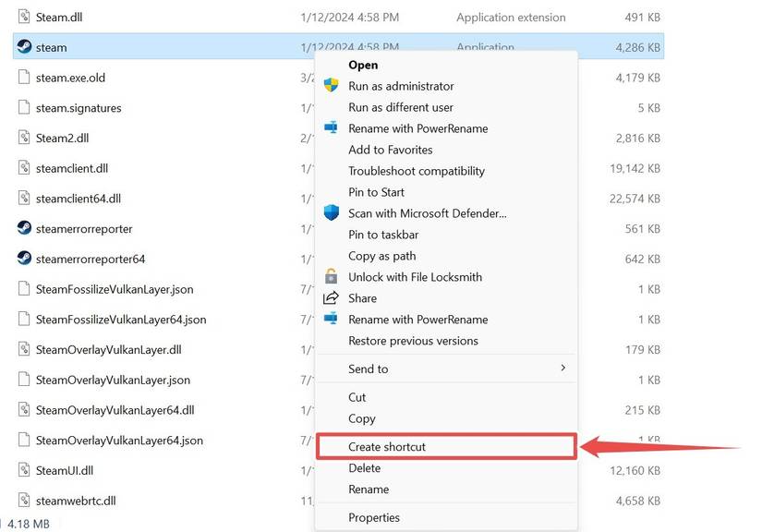Click Delete in the context menu
The width and height of the screenshot is (762, 532).
coord(365,468)
